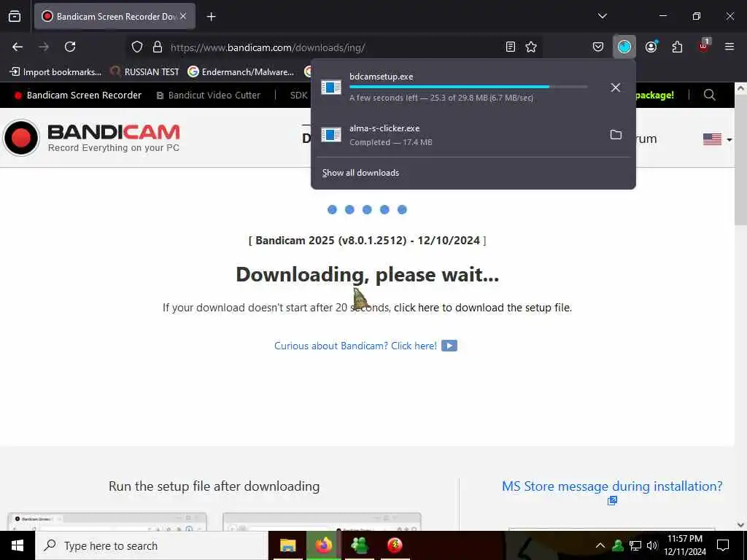Click the uBlock Origin extension icon
The image size is (747, 560).
click(704, 46)
